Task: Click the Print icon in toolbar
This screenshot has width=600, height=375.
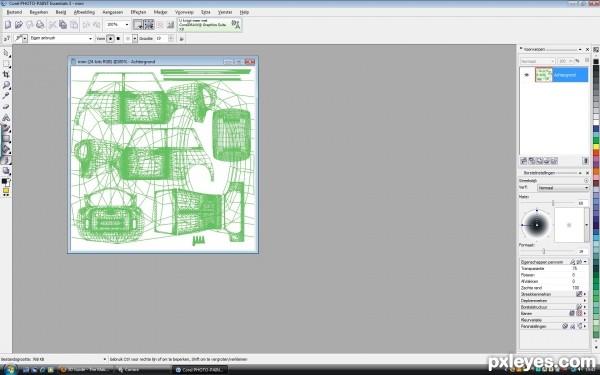Action: click(40, 25)
